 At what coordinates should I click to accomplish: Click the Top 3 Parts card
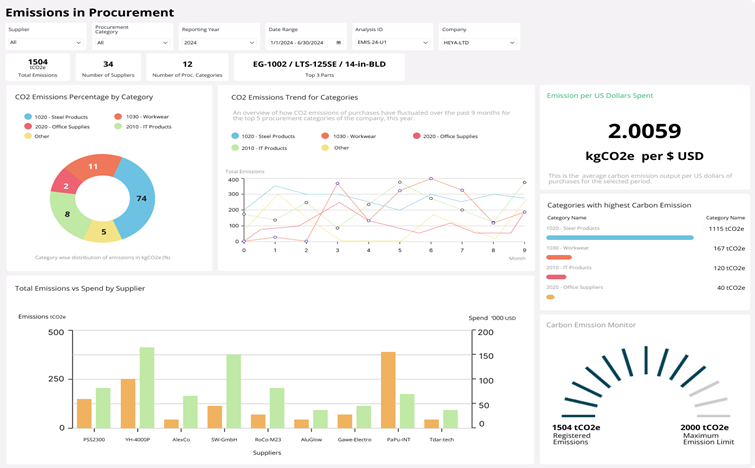319,67
